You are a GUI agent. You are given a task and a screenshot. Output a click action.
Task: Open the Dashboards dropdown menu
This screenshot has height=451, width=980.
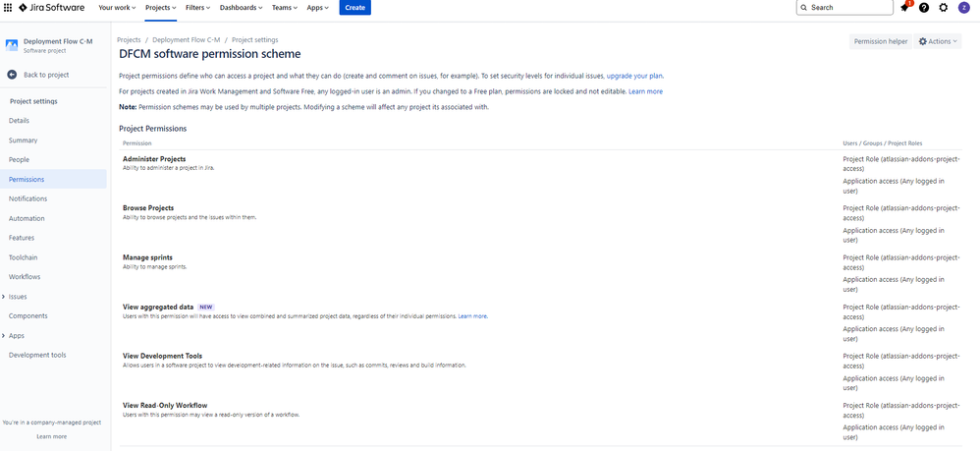[x=242, y=8]
